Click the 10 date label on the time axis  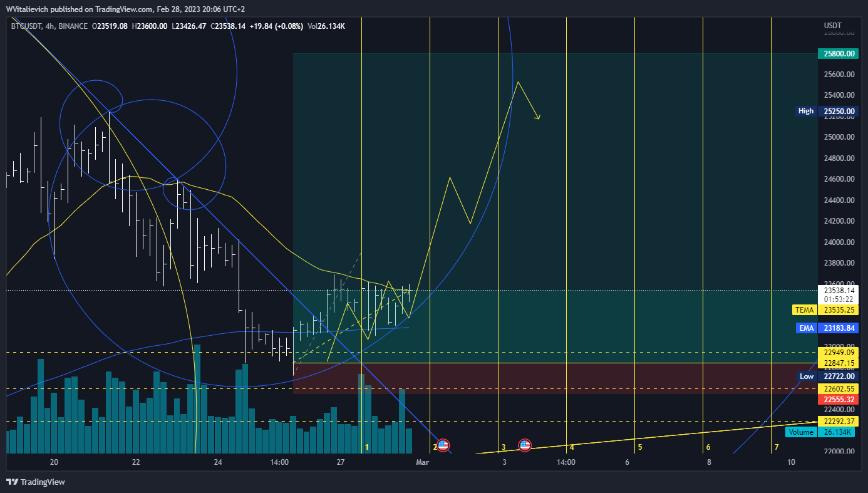click(792, 462)
